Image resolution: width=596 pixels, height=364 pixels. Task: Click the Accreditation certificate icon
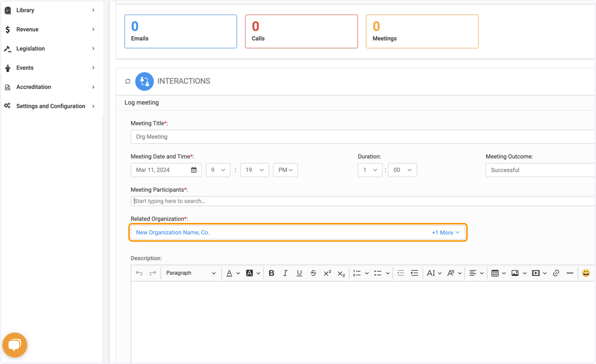(x=7, y=87)
